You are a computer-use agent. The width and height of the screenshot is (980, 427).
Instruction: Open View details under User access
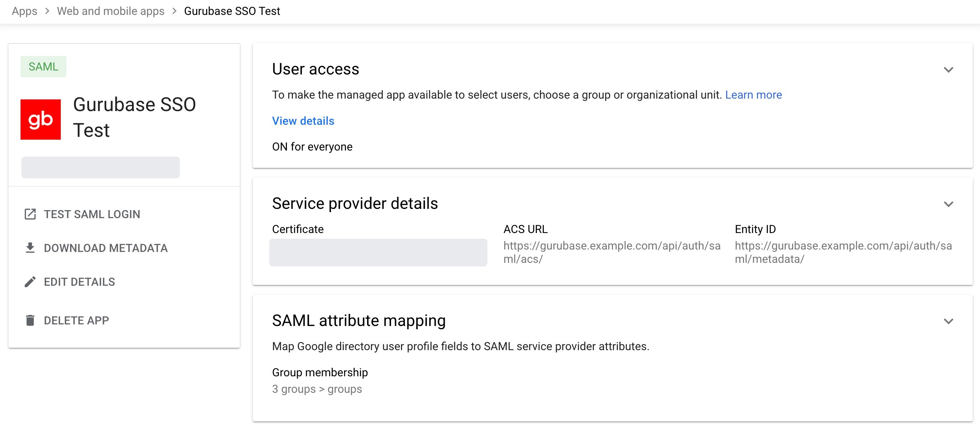[x=303, y=121]
